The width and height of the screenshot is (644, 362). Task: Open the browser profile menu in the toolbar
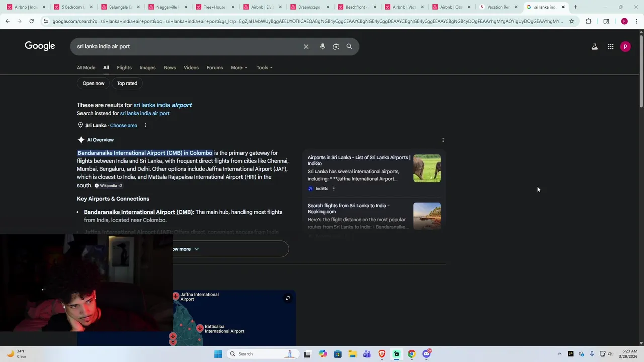click(624, 21)
